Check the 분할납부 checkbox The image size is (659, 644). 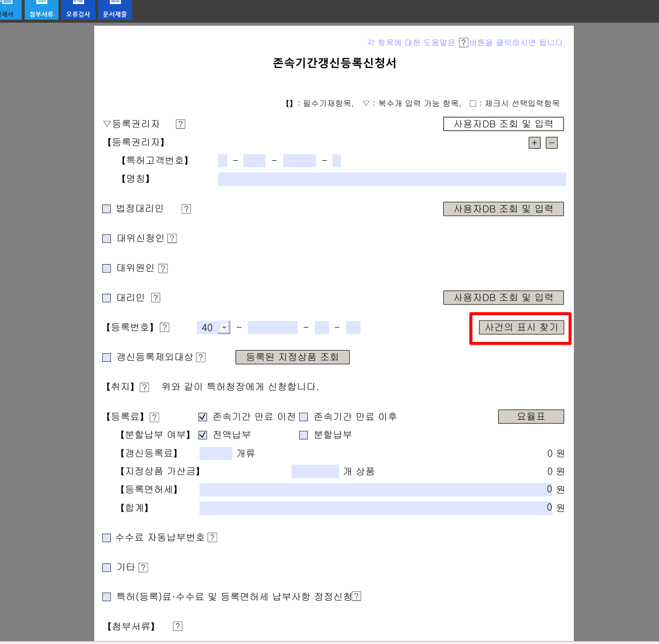(304, 435)
